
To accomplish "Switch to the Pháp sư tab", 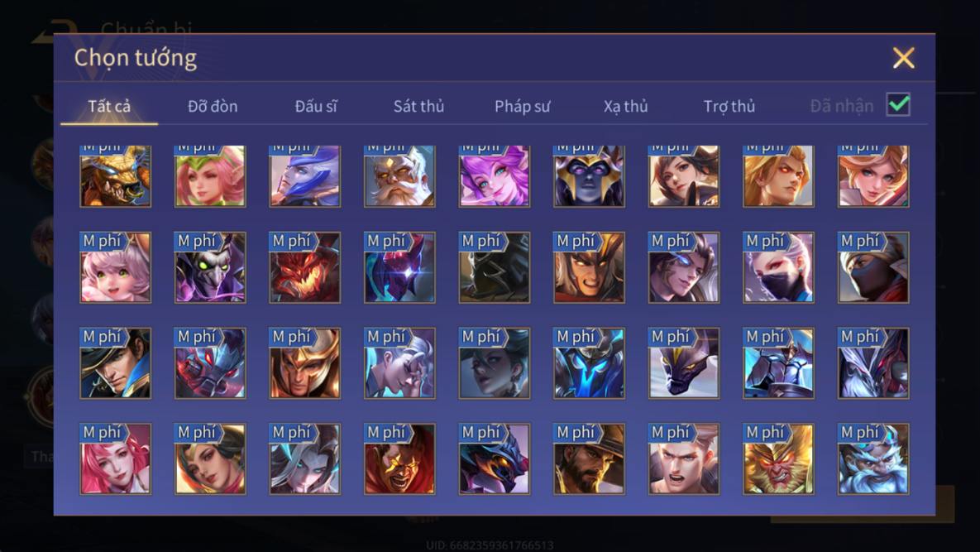I will coord(523,106).
